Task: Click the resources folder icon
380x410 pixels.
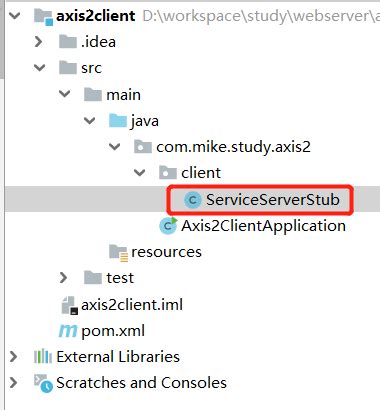Action: (x=118, y=253)
